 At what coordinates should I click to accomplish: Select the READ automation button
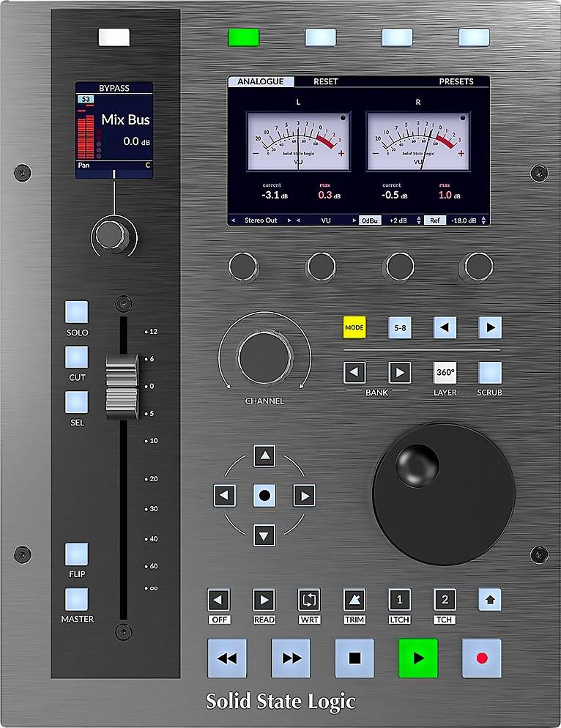(264, 600)
